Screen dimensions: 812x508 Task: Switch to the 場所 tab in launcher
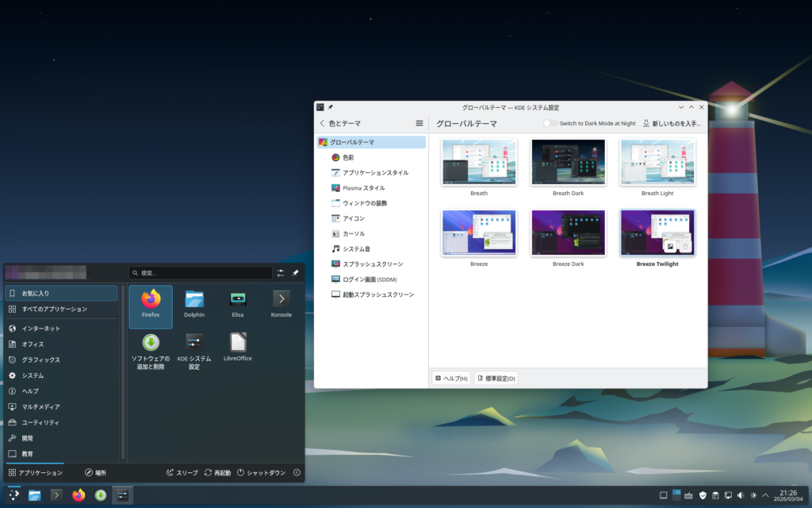point(95,473)
